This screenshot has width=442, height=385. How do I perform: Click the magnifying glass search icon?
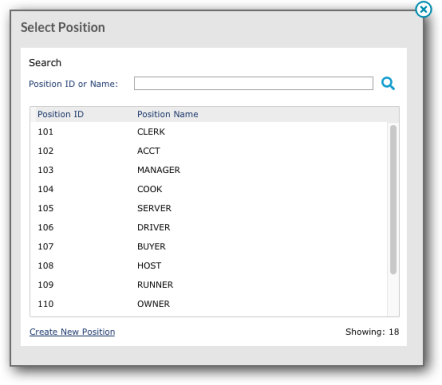(x=388, y=83)
